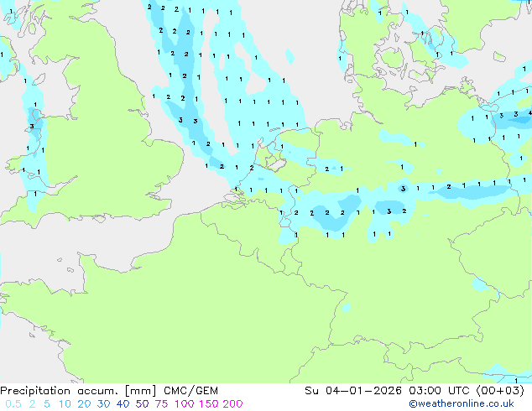Click the 50 legend value

(142, 404)
